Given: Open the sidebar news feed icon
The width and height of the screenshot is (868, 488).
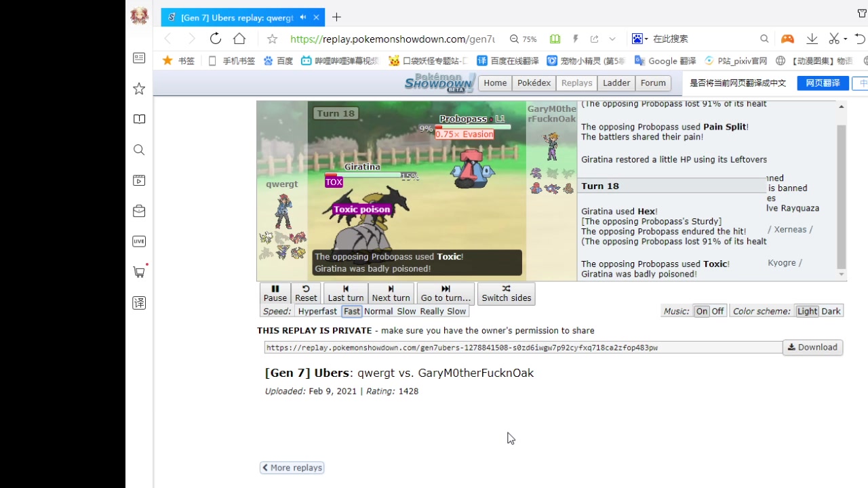Looking at the screenshot, I should tap(139, 58).
